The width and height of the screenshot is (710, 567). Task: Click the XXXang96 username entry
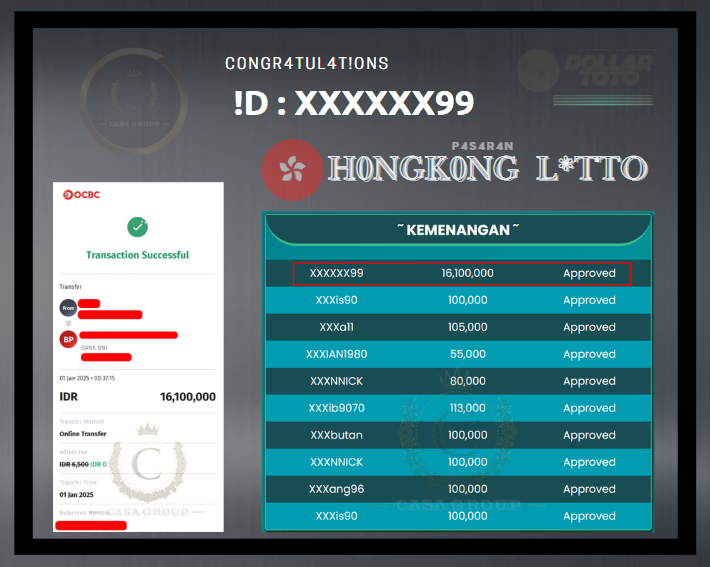pyautogui.click(x=336, y=489)
